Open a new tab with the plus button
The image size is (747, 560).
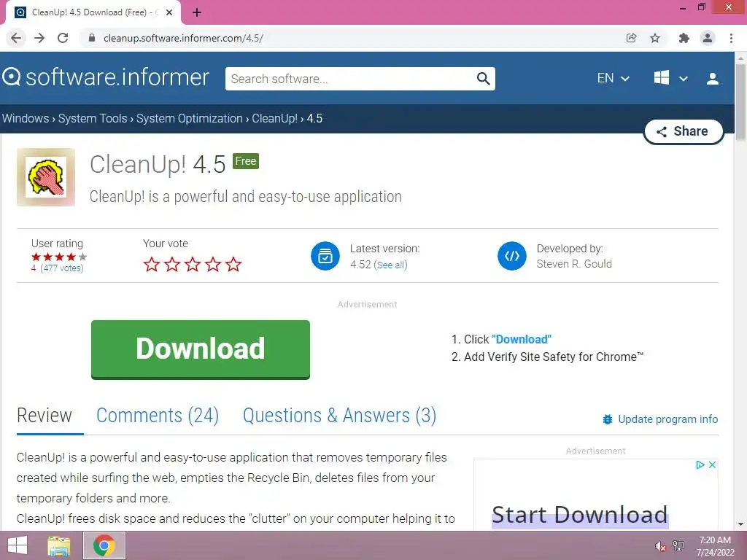pos(197,12)
